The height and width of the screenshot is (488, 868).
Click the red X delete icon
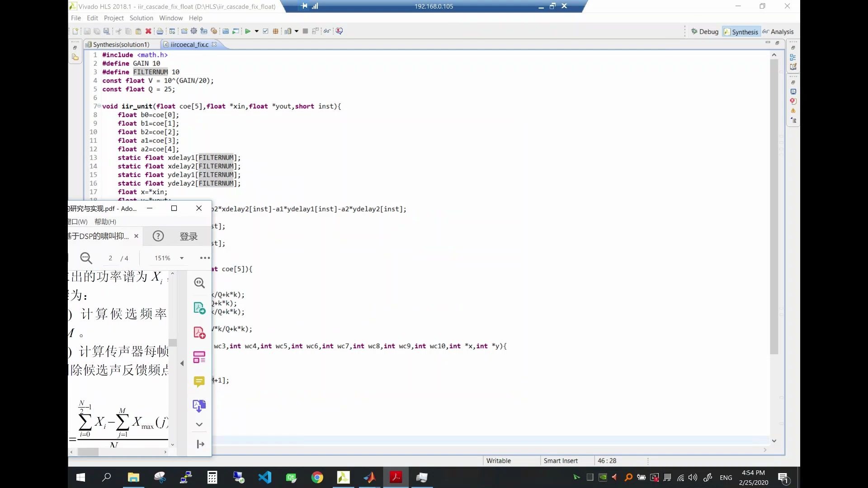tap(148, 31)
